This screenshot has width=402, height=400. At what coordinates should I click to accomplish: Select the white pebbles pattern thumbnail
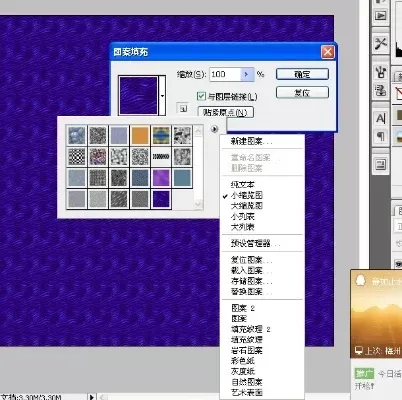(x=119, y=156)
